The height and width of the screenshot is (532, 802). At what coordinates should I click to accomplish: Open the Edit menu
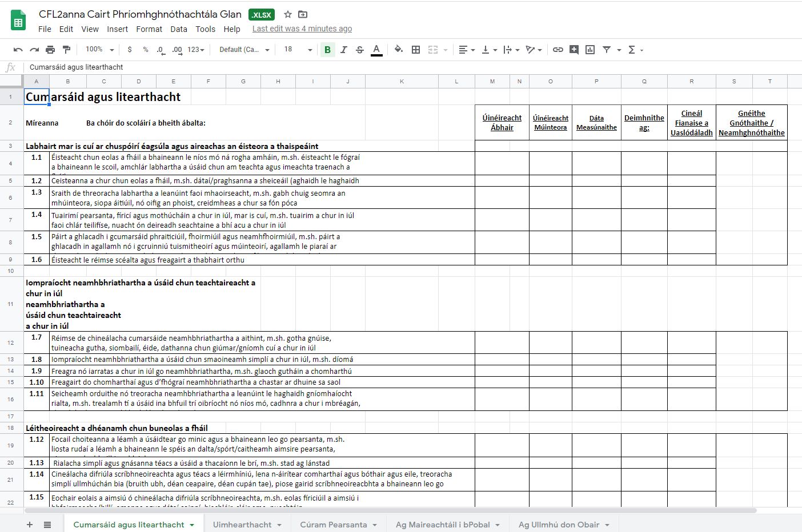coord(66,29)
